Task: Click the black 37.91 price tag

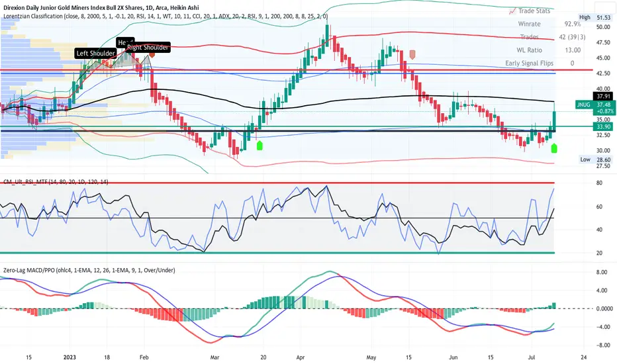Action: point(603,96)
